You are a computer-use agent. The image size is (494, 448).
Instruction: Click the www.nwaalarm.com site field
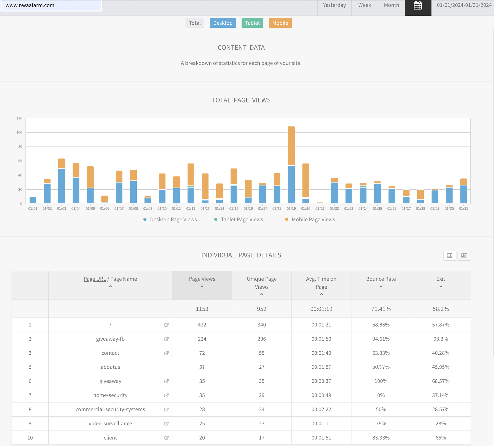pyautogui.click(x=51, y=5)
